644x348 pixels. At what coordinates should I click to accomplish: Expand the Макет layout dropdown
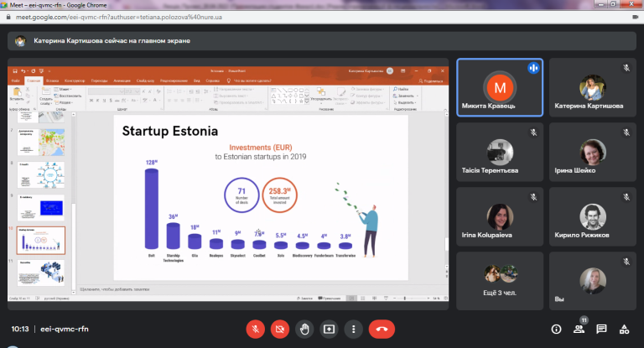pyautogui.click(x=63, y=89)
